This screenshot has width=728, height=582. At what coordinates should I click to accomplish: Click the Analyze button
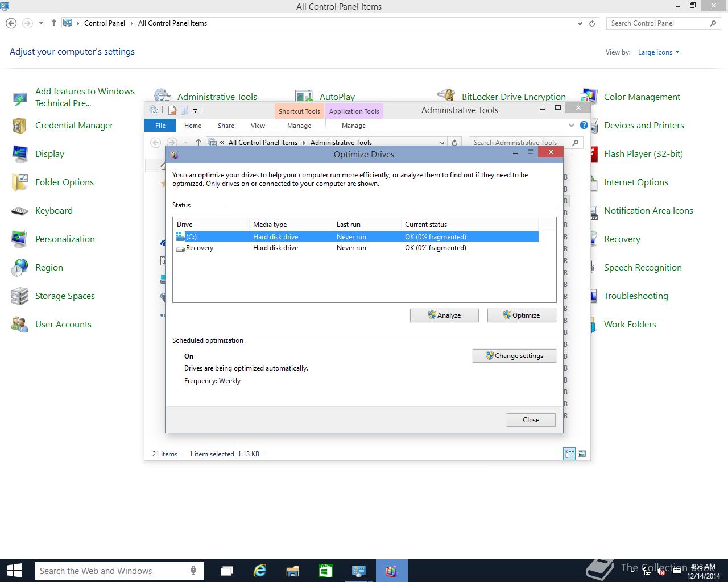coord(444,315)
